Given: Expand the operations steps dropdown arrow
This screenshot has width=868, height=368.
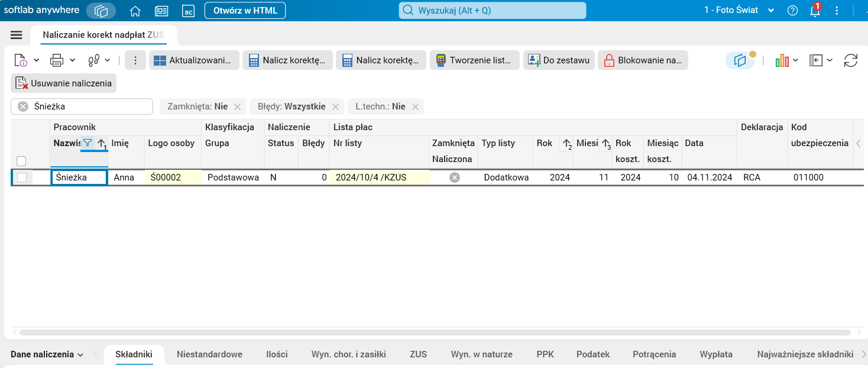Looking at the screenshot, I should (108, 60).
